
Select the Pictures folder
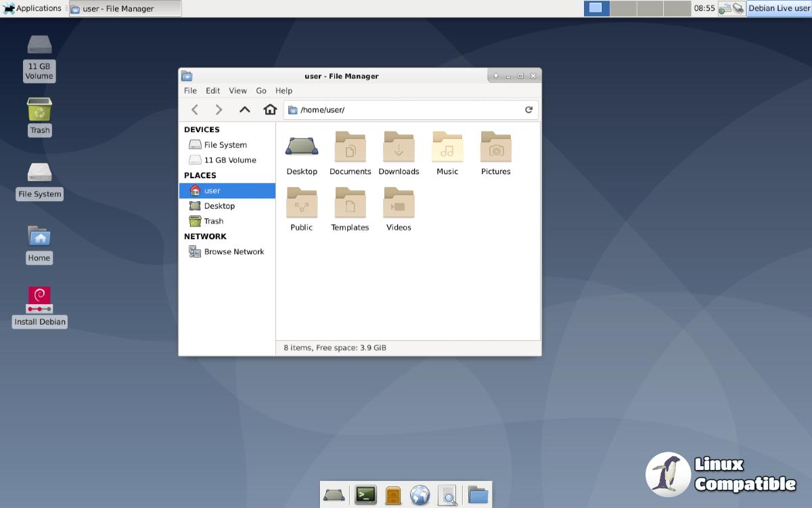click(495, 148)
